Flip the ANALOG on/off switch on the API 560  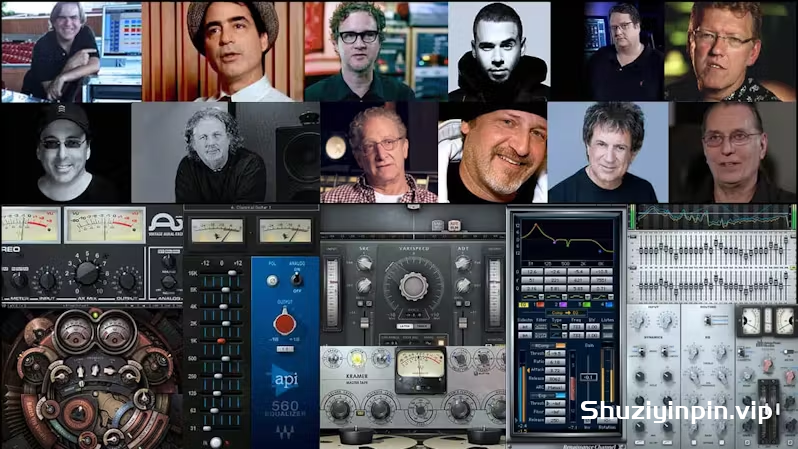tap(296, 278)
